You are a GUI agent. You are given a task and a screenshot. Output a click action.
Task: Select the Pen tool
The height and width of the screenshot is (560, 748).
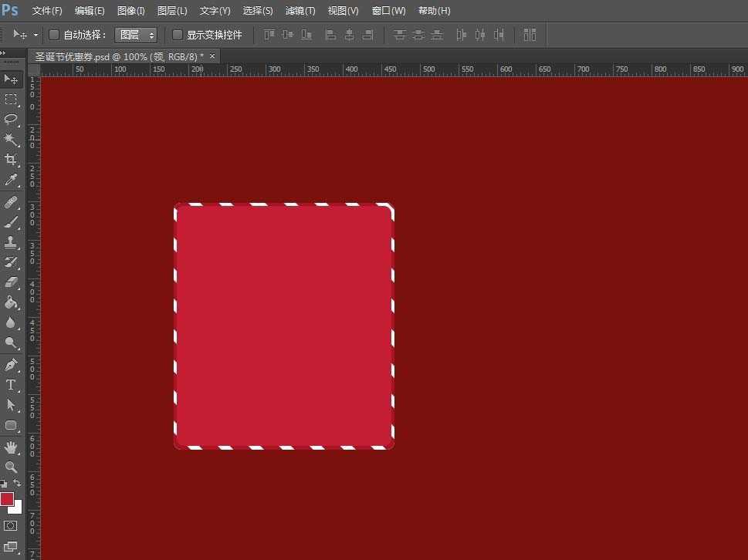(x=11, y=365)
